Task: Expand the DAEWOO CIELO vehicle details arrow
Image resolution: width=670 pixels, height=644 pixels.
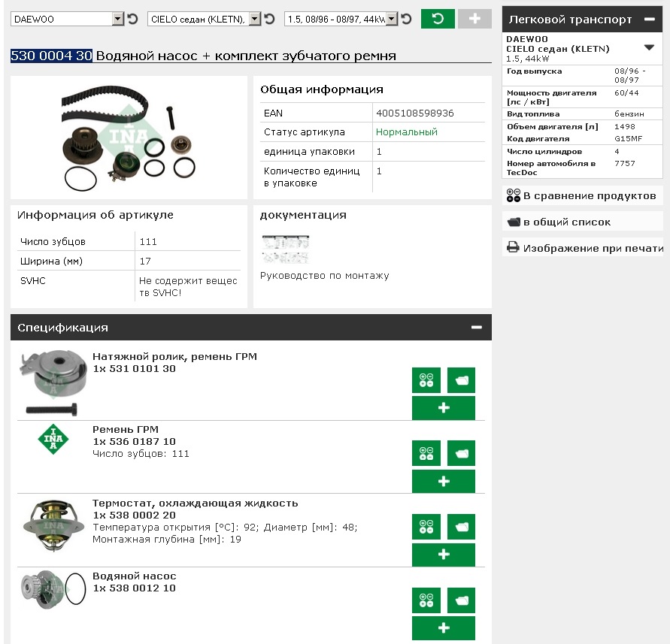Action: (649, 47)
